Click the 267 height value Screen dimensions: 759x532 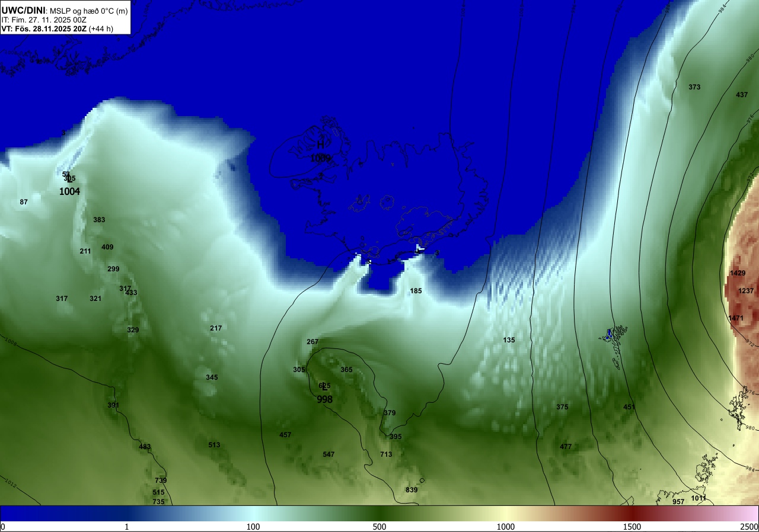312,342
